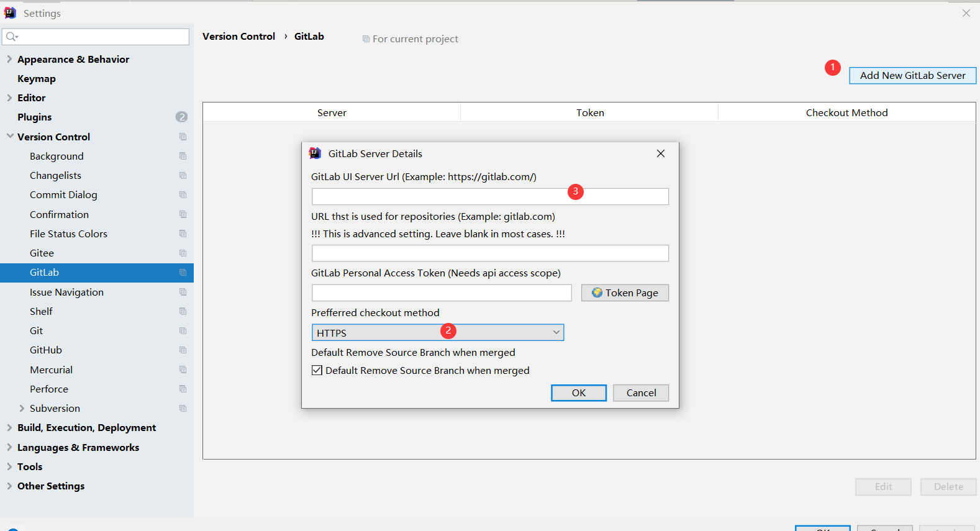This screenshot has width=980, height=531.
Task: Click project-level icon beside Gitee
Action: click(183, 253)
